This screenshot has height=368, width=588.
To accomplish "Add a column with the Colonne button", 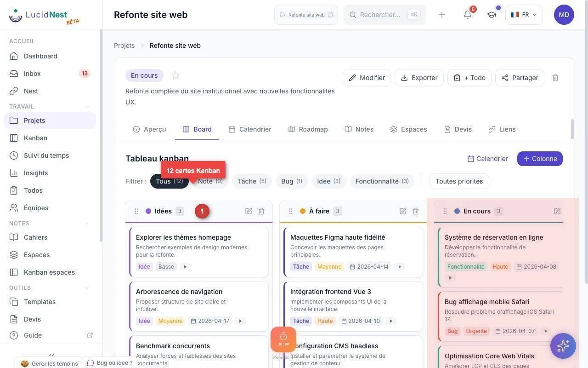I will (540, 159).
